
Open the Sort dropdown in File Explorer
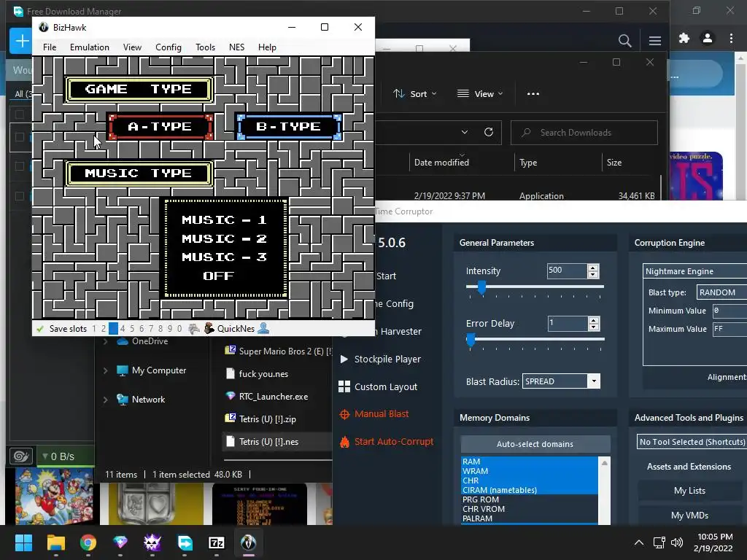click(415, 94)
